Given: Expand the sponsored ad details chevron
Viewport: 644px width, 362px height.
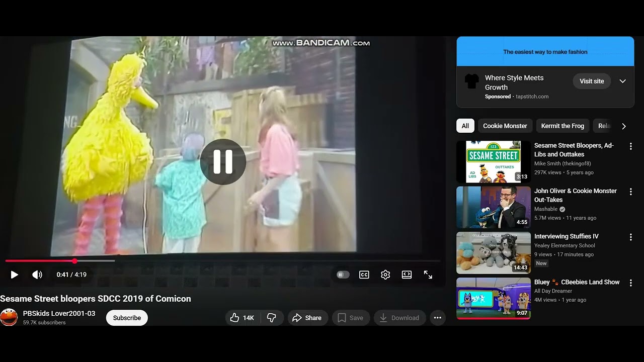Looking at the screenshot, I should point(622,81).
